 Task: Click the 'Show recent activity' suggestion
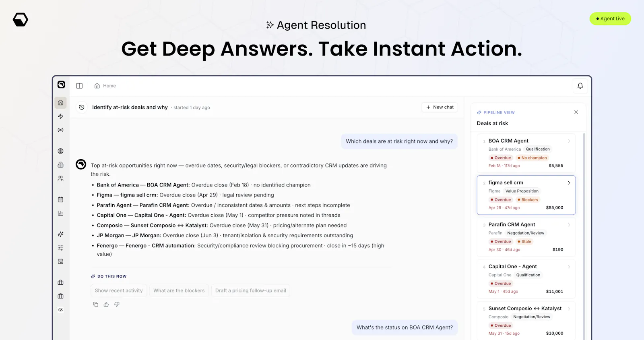pyautogui.click(x=119, y=290)
